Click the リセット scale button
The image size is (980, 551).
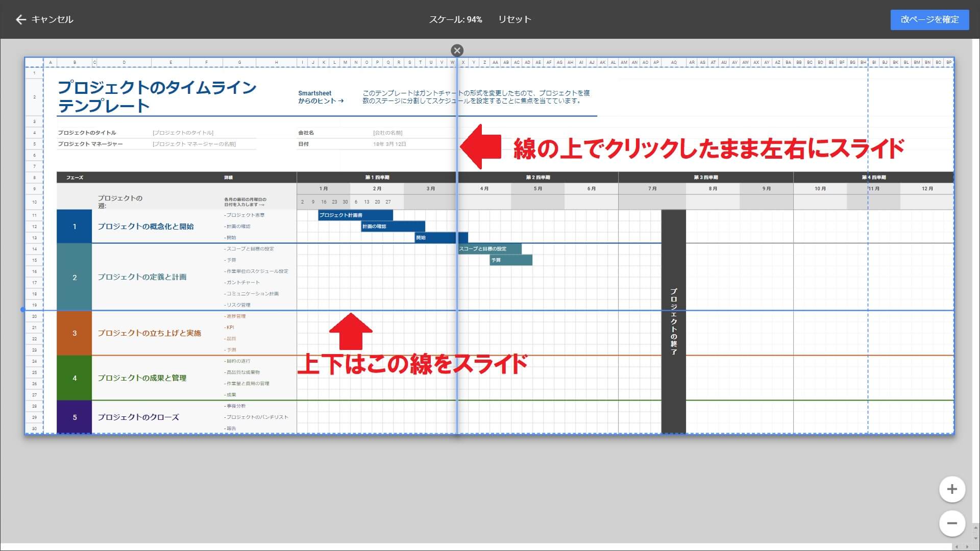[x=514, y=19]
